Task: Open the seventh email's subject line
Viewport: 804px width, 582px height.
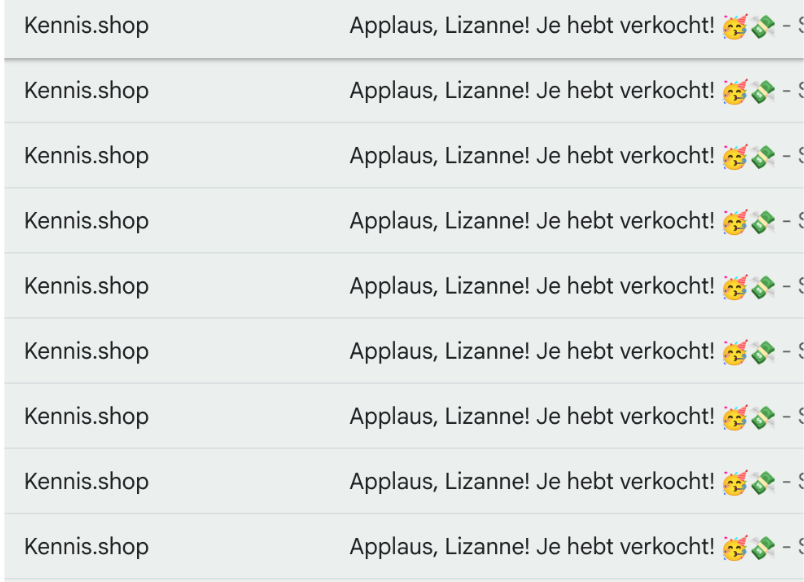Action: [x=532, y=416]
